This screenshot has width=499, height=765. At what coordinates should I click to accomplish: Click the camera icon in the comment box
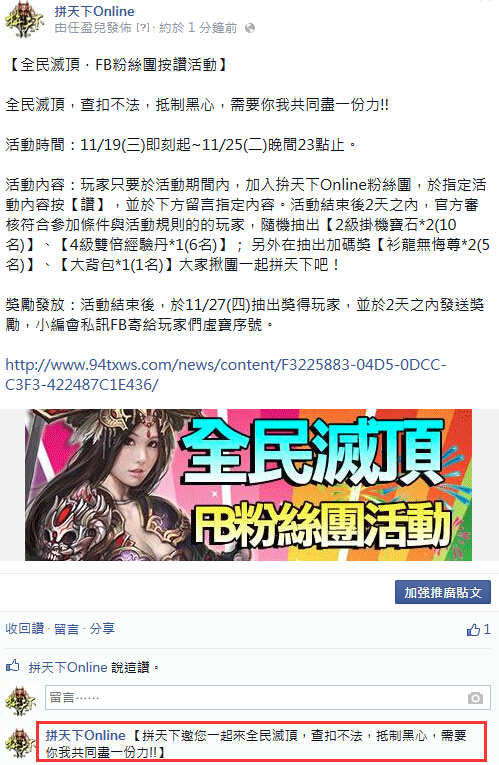point(475,698)
